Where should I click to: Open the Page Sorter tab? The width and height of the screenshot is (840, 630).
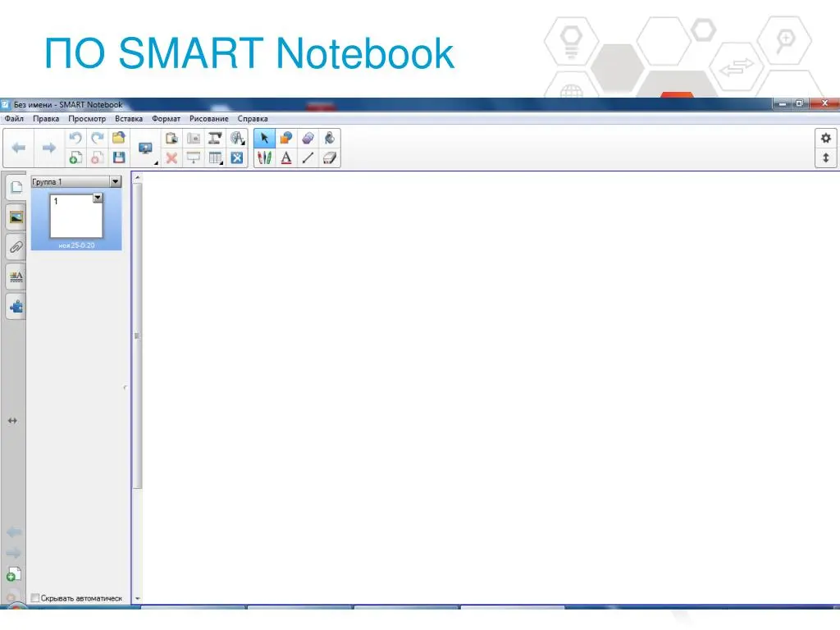coord(16,187)
